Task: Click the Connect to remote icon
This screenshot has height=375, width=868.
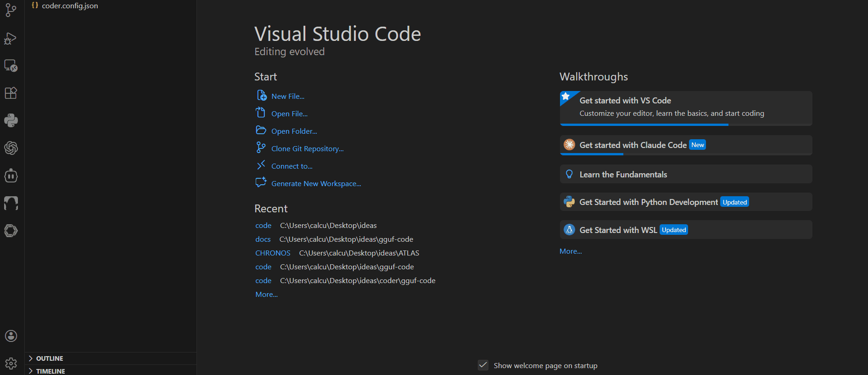Action: tap(261, 165)
